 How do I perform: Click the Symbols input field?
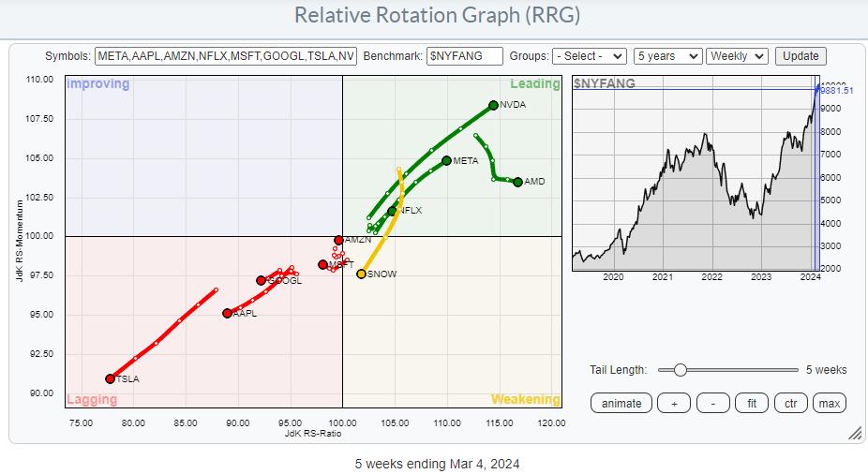click(x=226, y=56)
